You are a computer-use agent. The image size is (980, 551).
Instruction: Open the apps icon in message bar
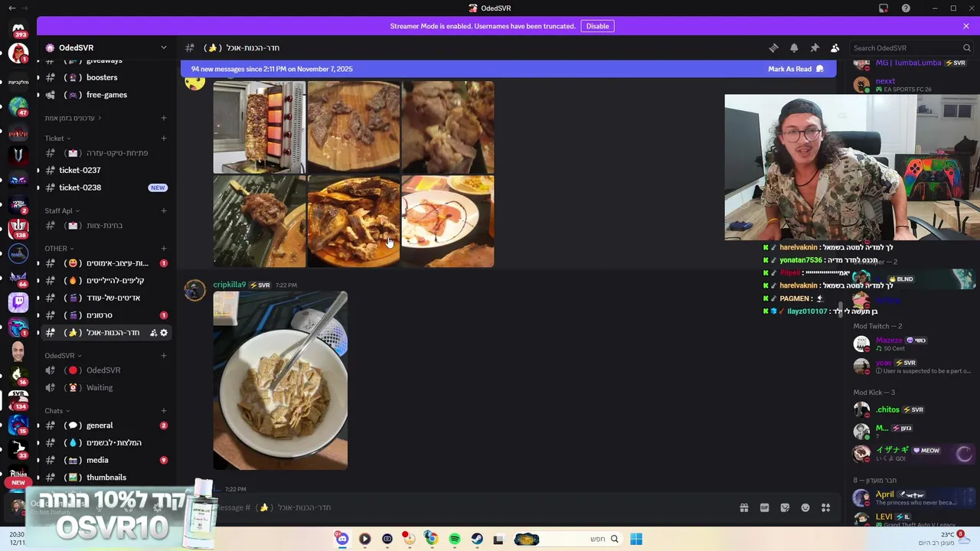click(826, 507)
